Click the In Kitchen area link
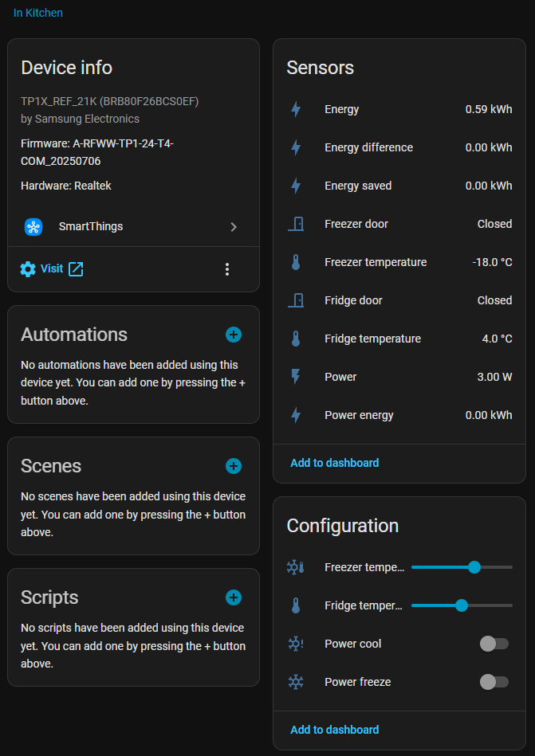This screenshot has height=756, width=535. pyautogui.click(x=38, y=13)
